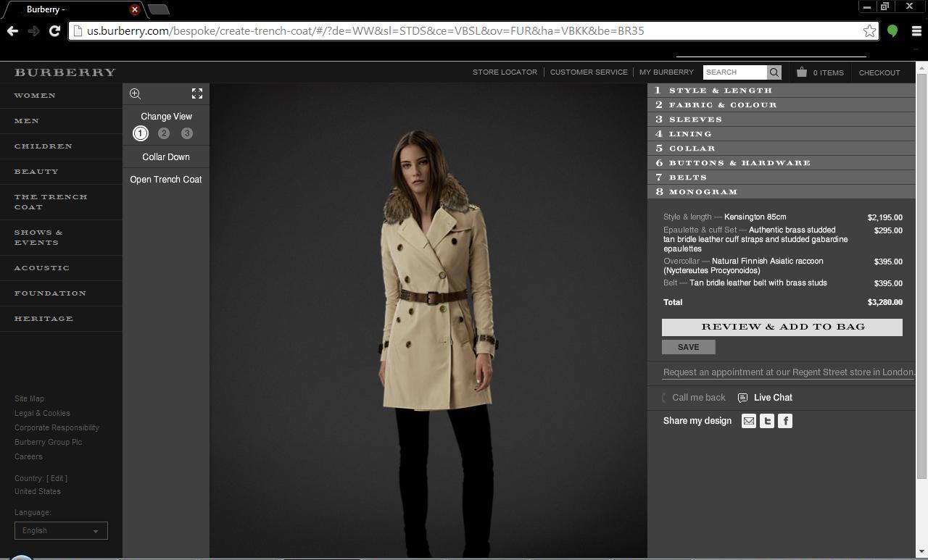Click the shopping bag icon showing 0 items

point(802,72)
